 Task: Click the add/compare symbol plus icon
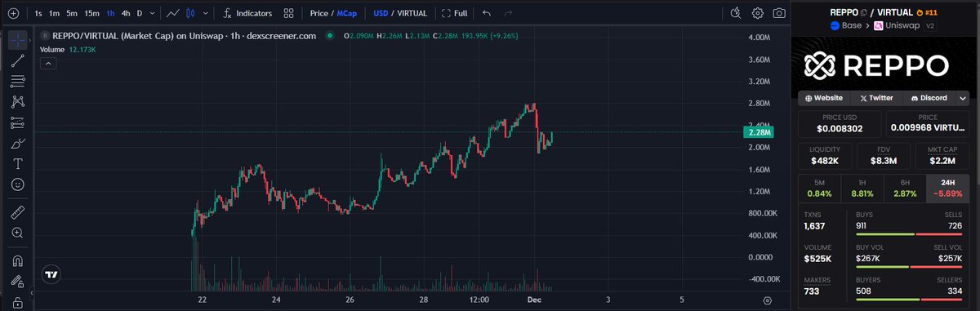(13, 14)
